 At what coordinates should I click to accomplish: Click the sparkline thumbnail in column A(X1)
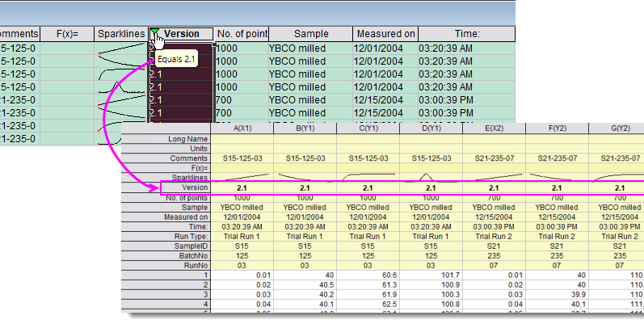(242, 178)
